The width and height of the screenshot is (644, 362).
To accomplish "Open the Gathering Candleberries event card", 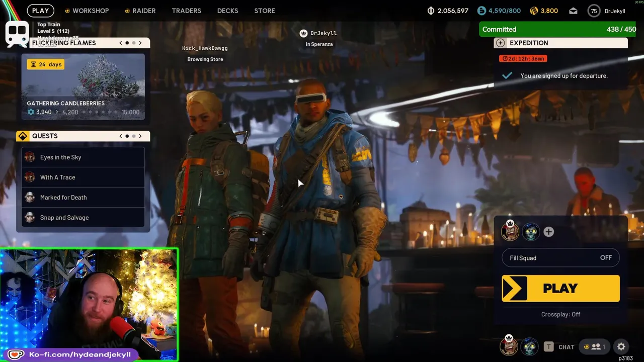I will pyautogui.click(x=83, y=86).
